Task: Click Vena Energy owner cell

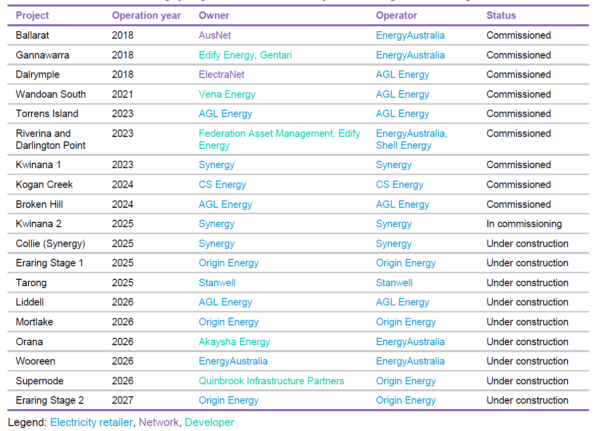Action: coord(227,94)
